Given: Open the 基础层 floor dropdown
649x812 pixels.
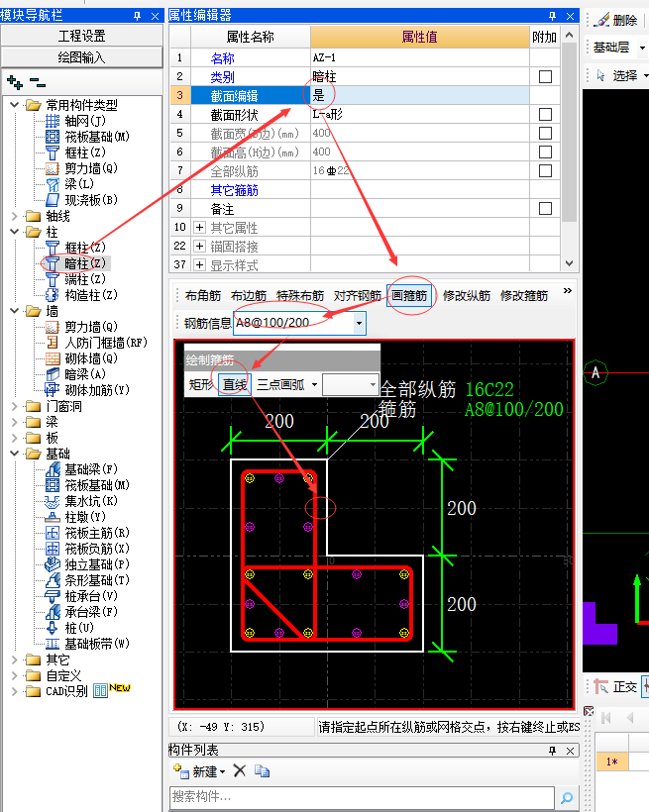Looking at the screenshot, I should 642,48.
